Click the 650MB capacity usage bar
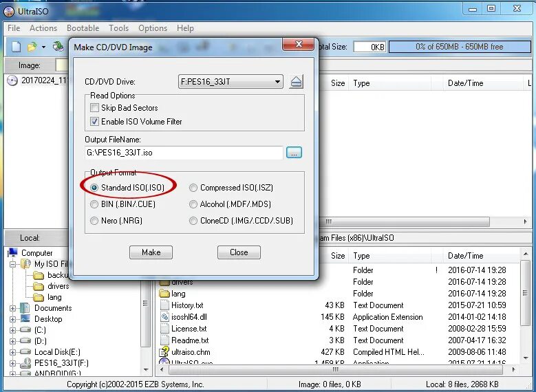Image resolution: width=536 pixels, height=392 pixels. pos(460,47)
